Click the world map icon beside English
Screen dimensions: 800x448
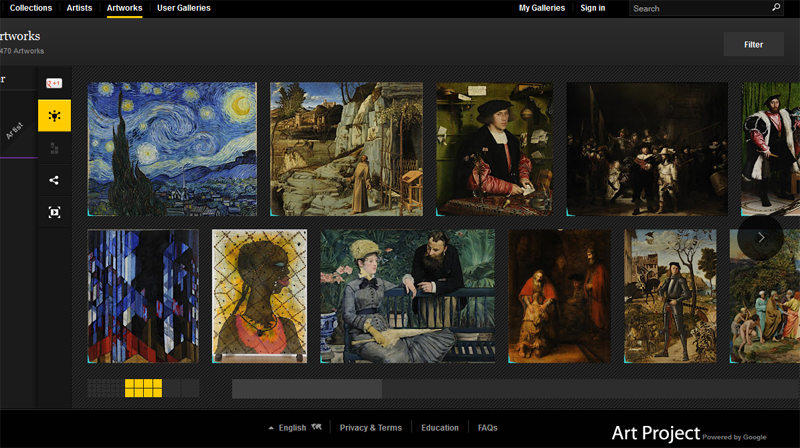pyautogui.click(x=317, y=428)
